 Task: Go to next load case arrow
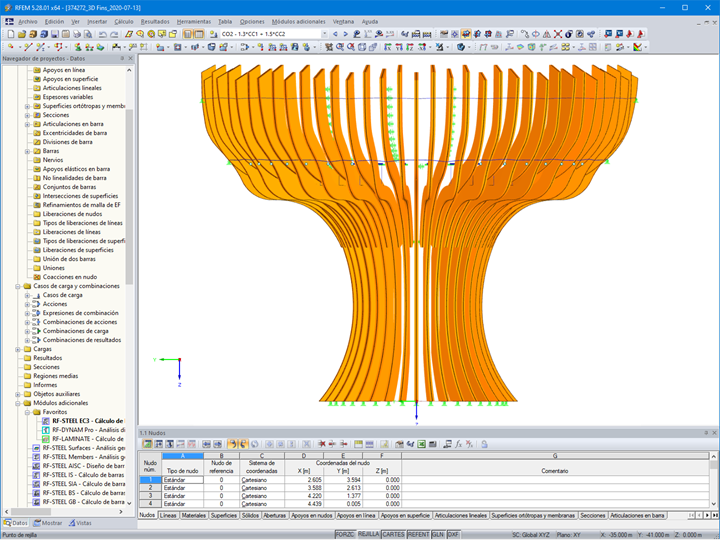pos(345,34)
